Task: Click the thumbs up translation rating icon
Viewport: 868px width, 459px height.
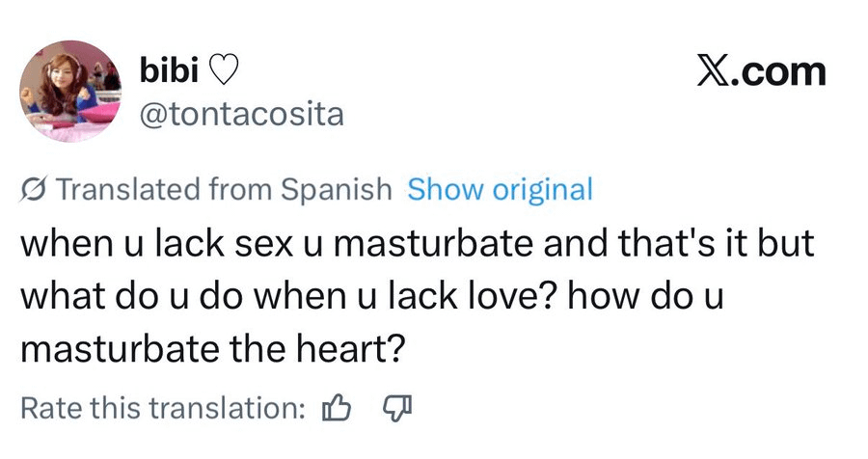Action: (335, 409)
